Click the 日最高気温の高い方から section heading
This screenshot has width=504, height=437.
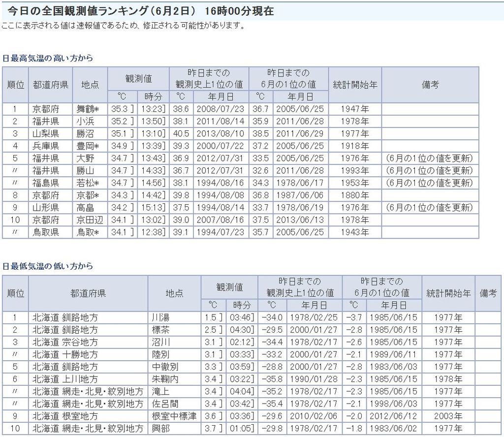[x=48, y=58]
